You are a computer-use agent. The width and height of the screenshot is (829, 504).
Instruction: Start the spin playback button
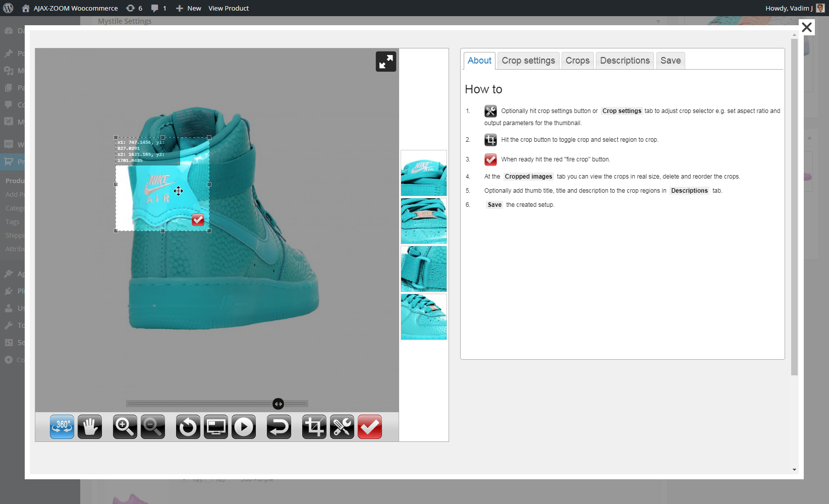tap(244, 427)
